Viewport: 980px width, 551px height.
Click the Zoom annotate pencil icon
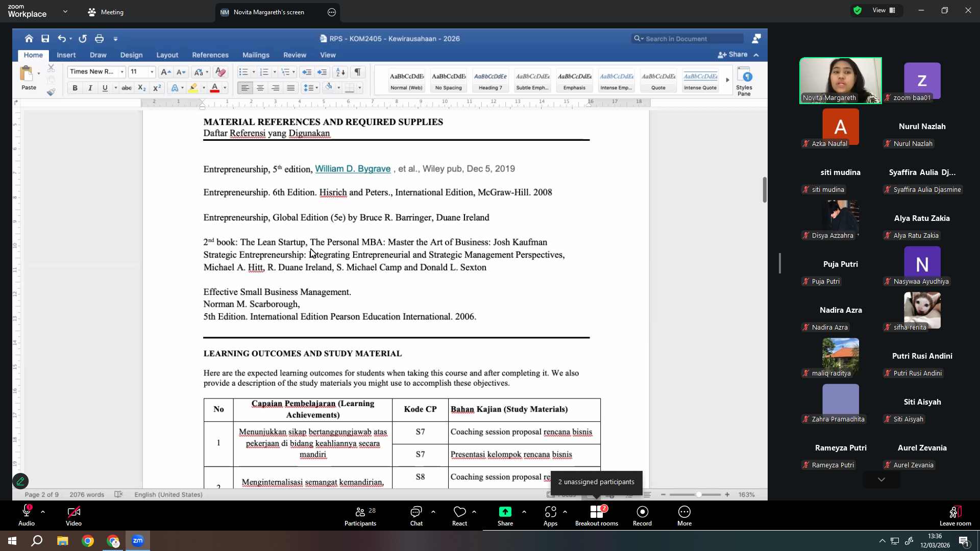pyautogui.click(x=20, y=481)
